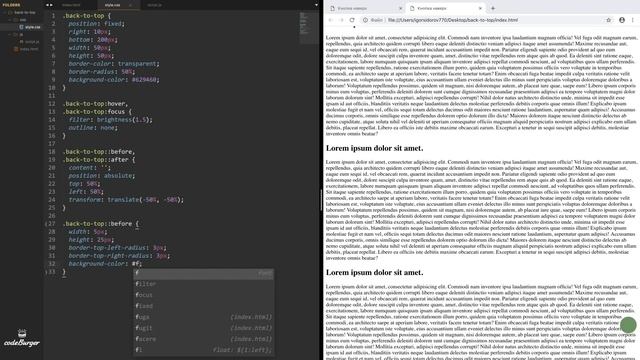Click the second 'Lorem ipsum dolor sit amet.' heading

click(x=374, y=273)
